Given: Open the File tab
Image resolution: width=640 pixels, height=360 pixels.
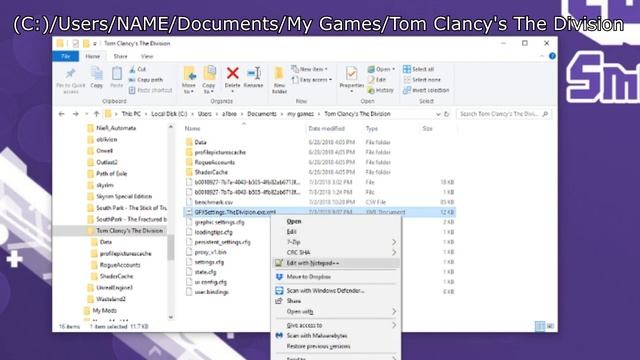Looking at the screenshot, I should tap(66, 56).
